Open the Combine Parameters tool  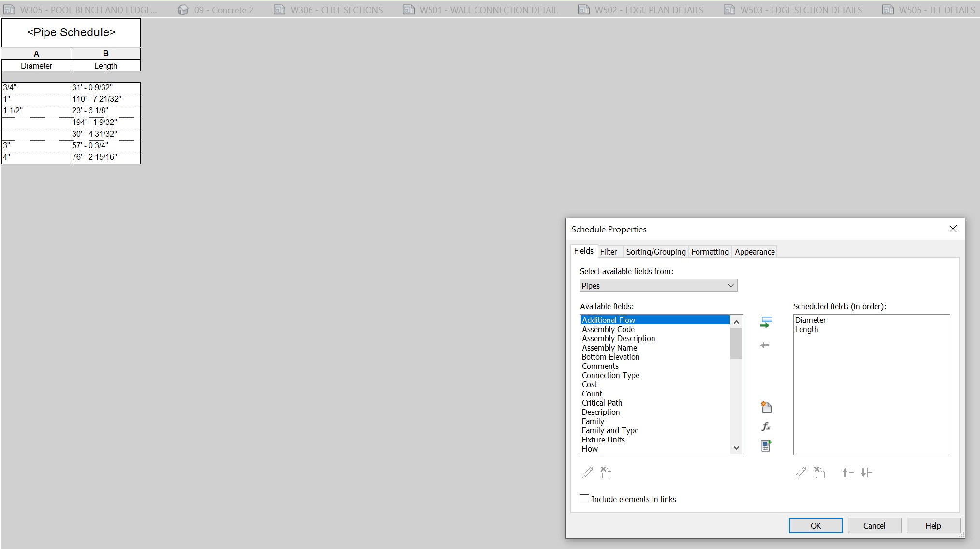click(x=766, y=445)
